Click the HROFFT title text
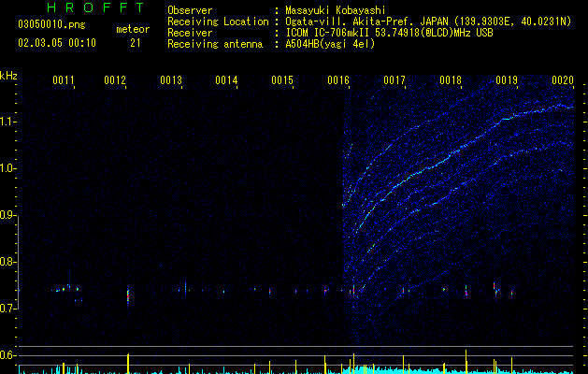Viewport: 588px width, 374px height. 96,7
